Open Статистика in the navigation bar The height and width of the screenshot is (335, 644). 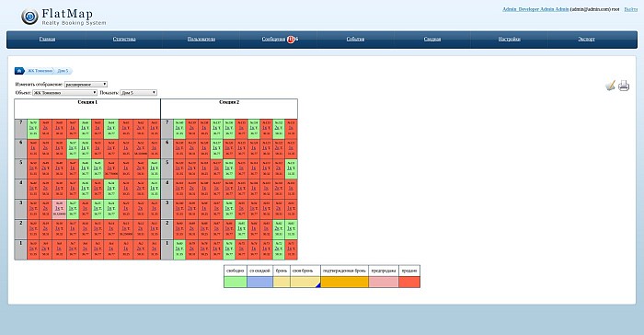pyautogui.click(x=124, y=39)
